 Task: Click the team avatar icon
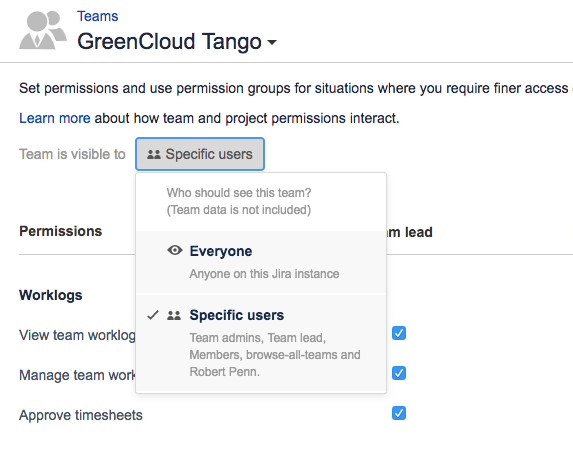(x=43, y=30)
